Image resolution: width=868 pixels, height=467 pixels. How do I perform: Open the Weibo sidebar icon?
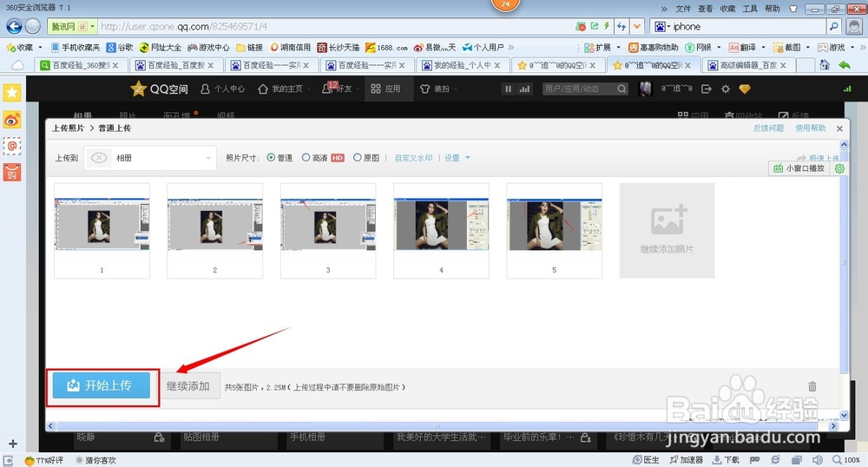tap(11, 119)
